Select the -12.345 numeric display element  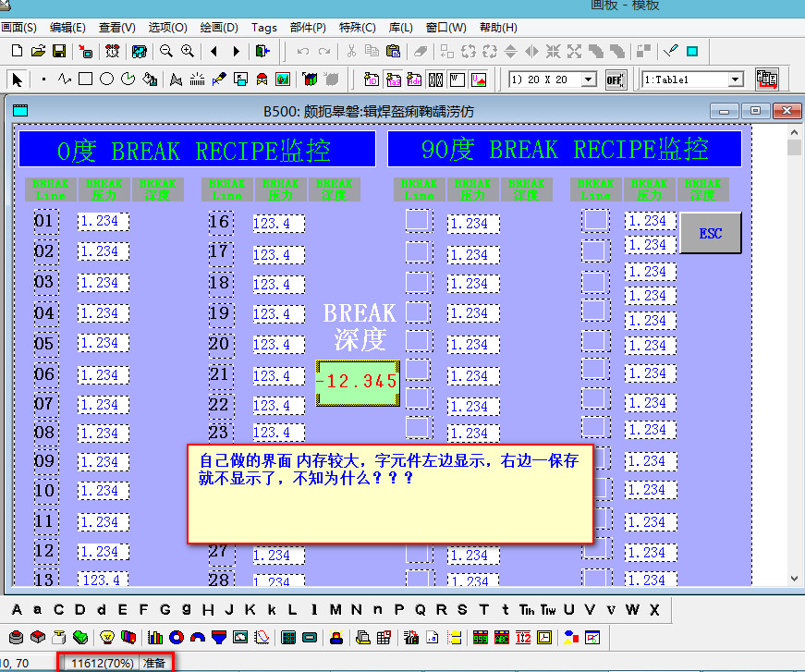[x=358, y=382]
